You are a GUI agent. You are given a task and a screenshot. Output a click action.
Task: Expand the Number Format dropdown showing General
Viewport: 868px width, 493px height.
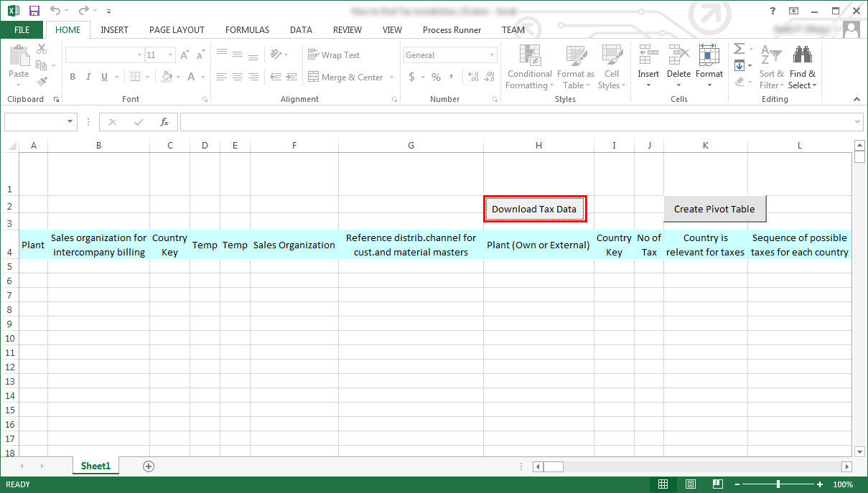click(493, 55)
